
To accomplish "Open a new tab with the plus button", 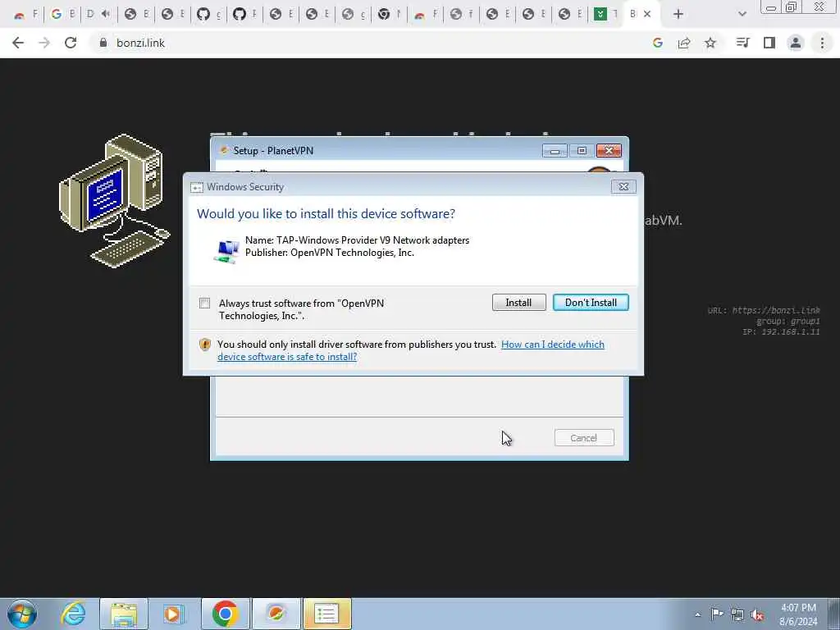I will point(678,15).
